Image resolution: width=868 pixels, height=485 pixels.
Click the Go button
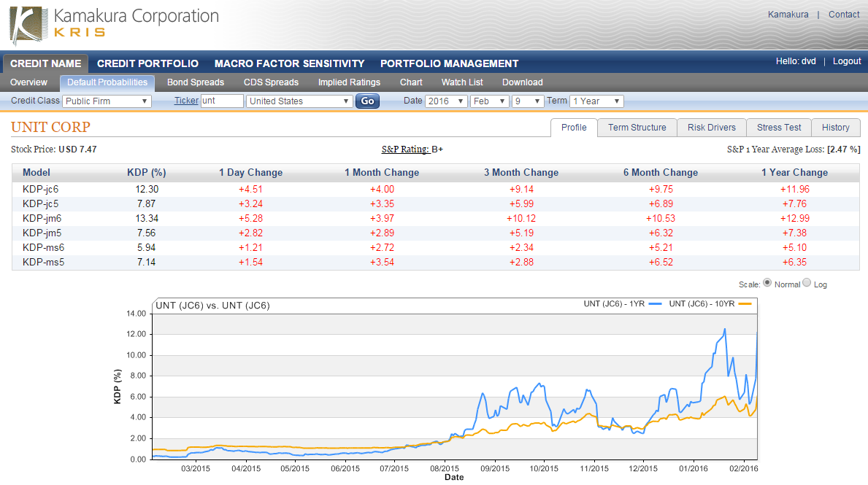coord(368,101)
